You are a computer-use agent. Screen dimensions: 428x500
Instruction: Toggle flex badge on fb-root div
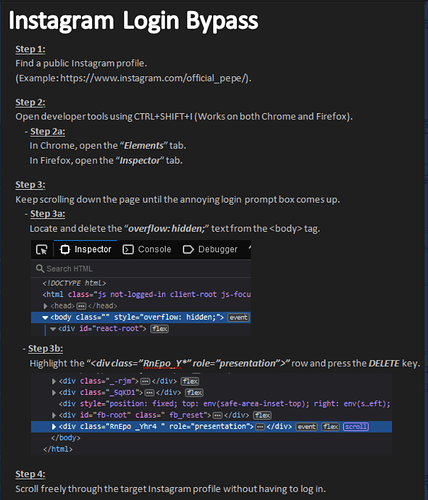click(263, 415)
